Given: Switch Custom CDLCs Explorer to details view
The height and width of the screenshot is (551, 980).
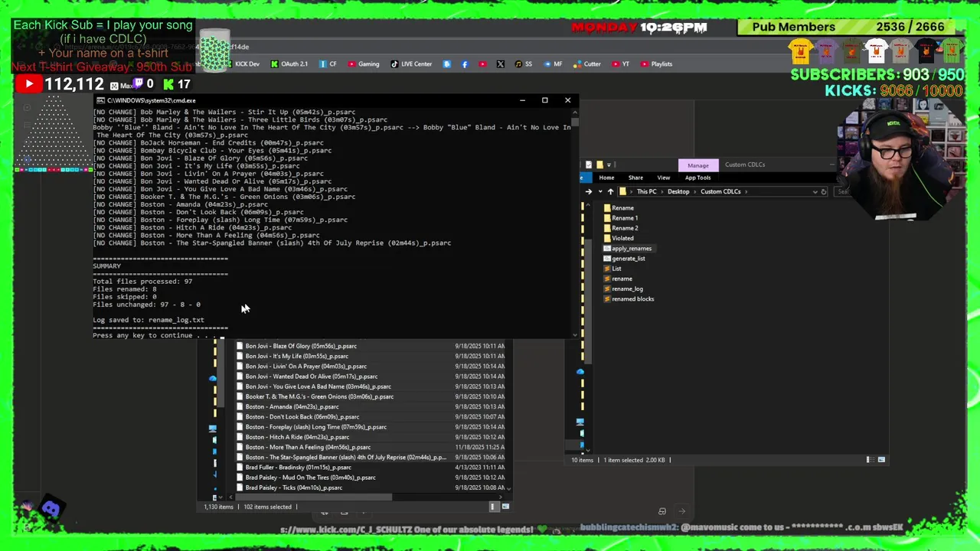Looking at the screenshot, I should (869, 460).
